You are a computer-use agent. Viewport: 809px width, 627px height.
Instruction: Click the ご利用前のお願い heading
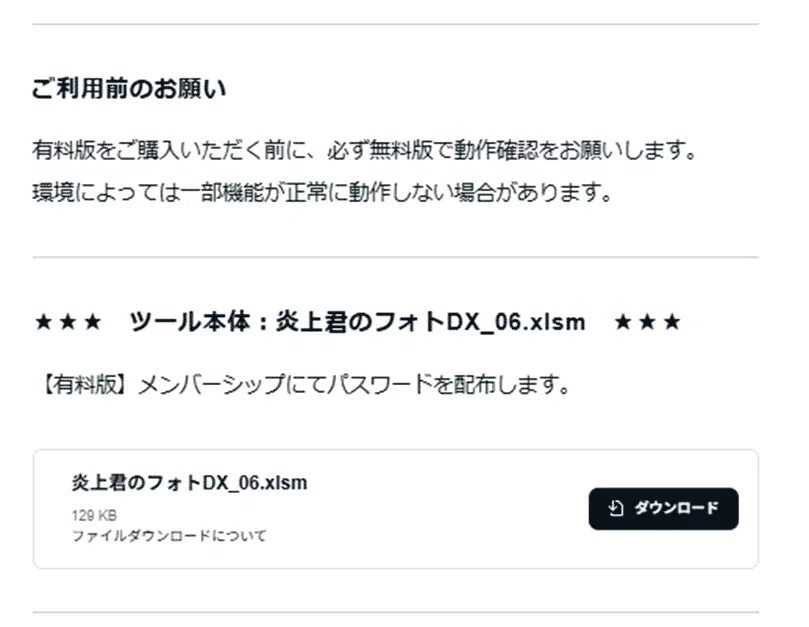129,88
